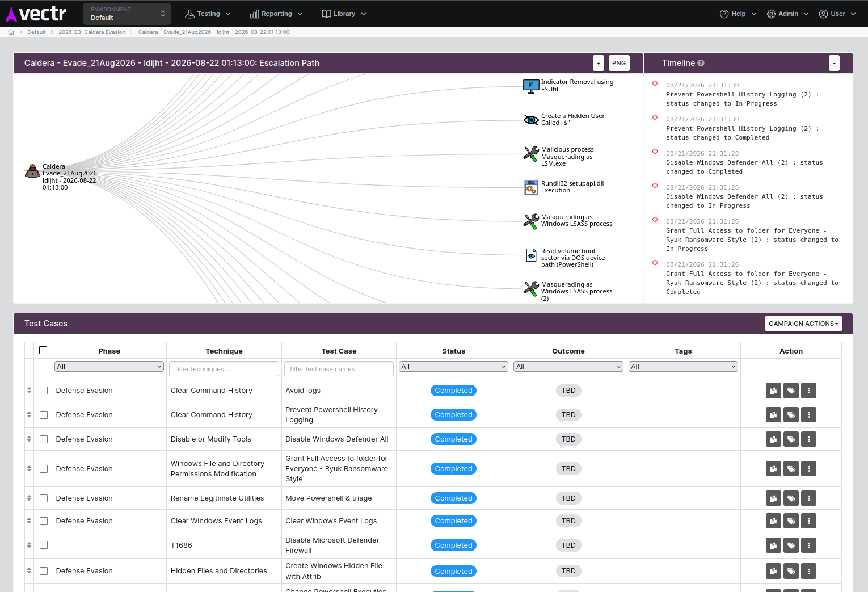
Task: Open the Status filter dropdown
Action: pos(453,367)
